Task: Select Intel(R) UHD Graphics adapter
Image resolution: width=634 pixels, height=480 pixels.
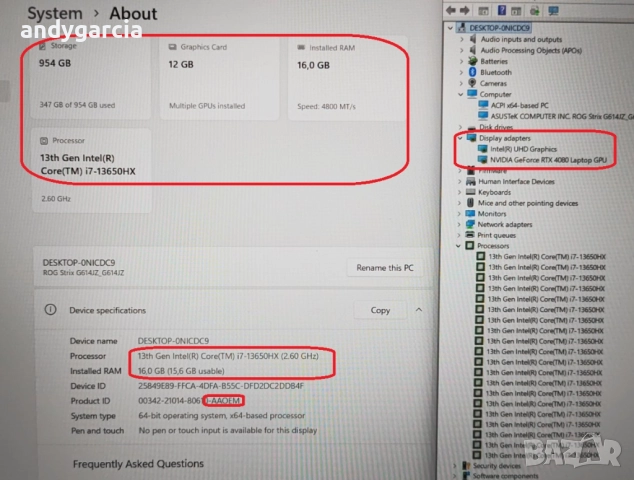Action: coord(523,149)
